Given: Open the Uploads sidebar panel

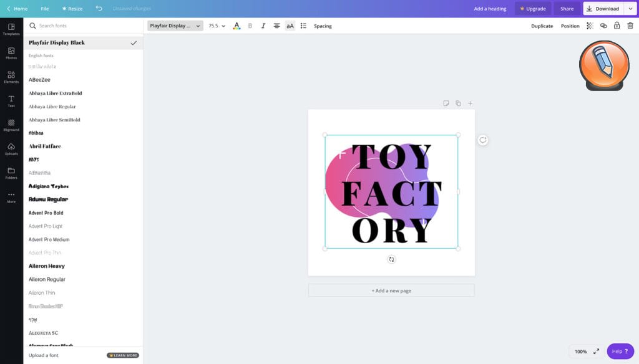Looking at the screenshot, I should click(11, 149).
